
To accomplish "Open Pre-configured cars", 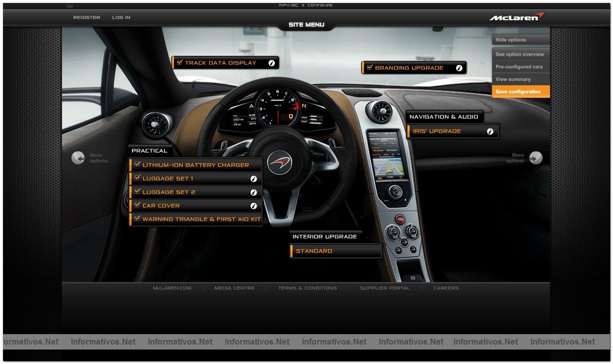I will point(521,67).
